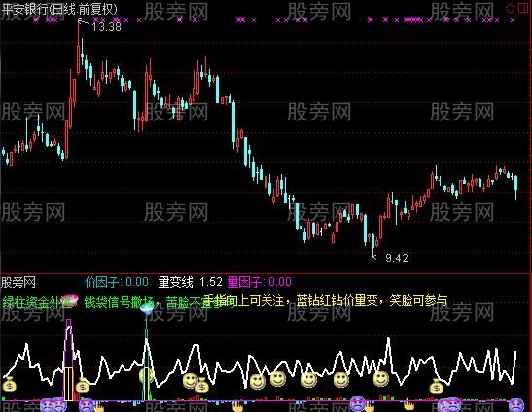Click the blue diamond atop the green spike
532x412 pixels.
point(147,308)
